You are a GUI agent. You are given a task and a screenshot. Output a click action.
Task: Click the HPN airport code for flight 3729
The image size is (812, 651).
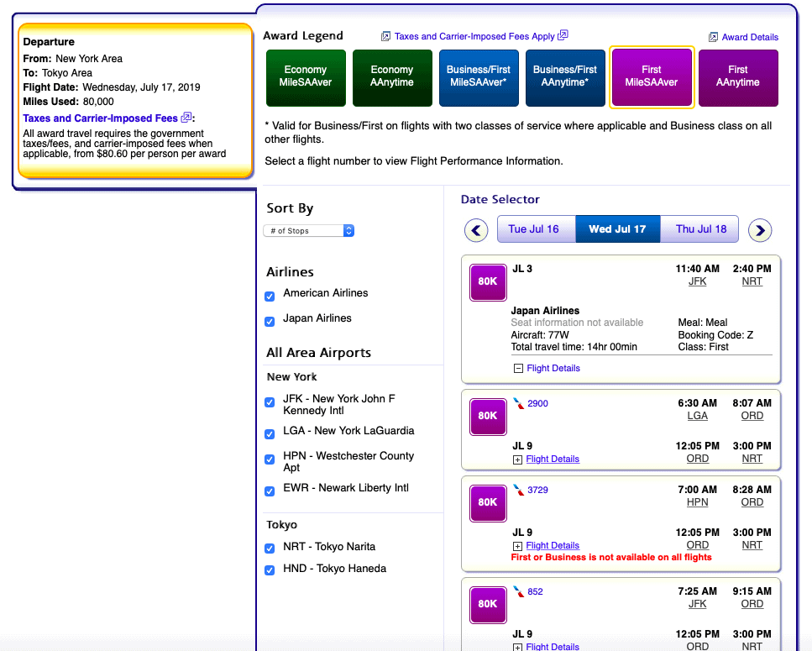[x=697, y=501]
